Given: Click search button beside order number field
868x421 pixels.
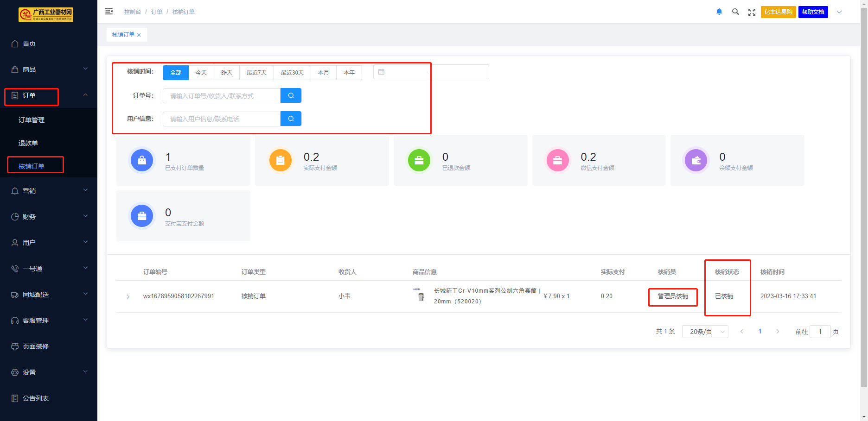Looking at the screenshot, I should [291, 95].
